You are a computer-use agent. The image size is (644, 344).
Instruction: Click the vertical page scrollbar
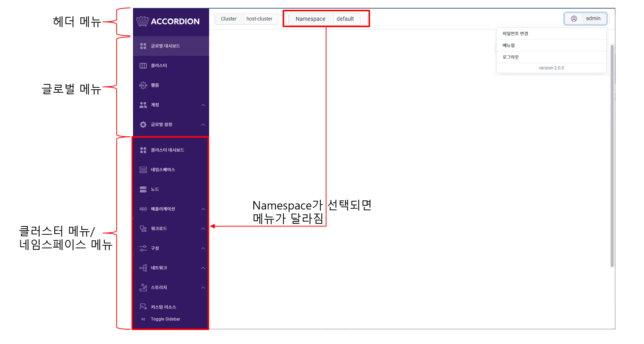point(612,156)
